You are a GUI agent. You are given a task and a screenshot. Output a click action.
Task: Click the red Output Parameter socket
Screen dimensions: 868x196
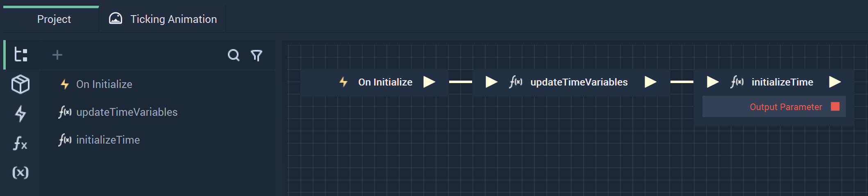tap(835, 106)
